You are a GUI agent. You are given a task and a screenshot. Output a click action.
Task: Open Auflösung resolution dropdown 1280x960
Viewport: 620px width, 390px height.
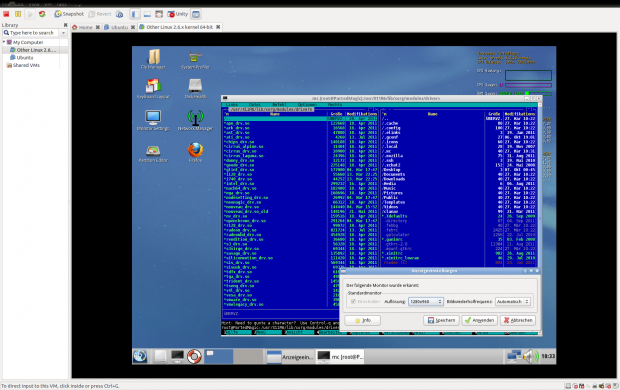pos(425,301)
